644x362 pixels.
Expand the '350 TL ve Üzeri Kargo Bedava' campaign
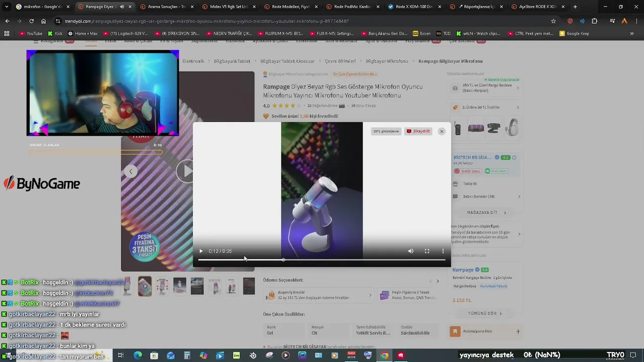tap(486, 88)
